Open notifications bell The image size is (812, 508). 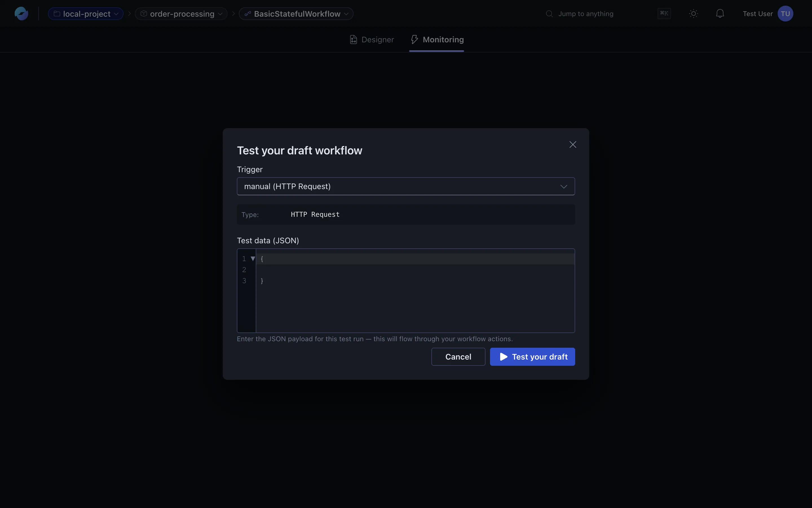point(720,14)
